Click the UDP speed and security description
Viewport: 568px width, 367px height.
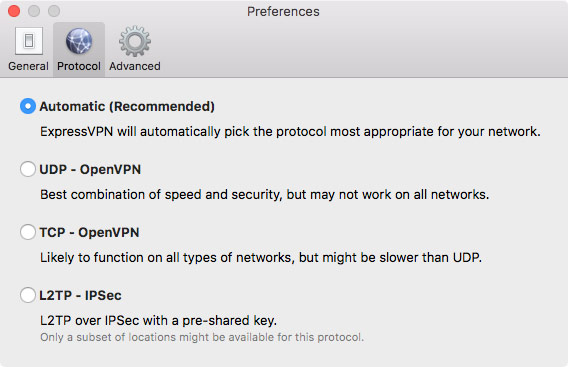pyautogui.click(x=264, y=195)
